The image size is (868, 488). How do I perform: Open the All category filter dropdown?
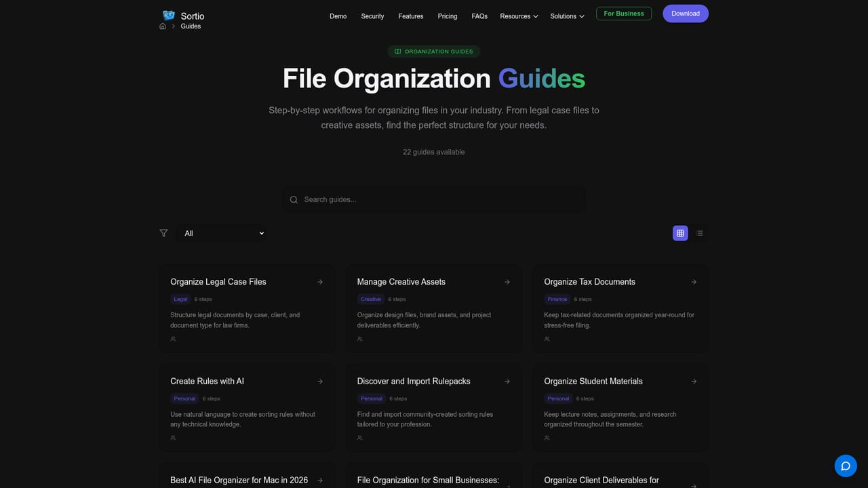(223, 233)
